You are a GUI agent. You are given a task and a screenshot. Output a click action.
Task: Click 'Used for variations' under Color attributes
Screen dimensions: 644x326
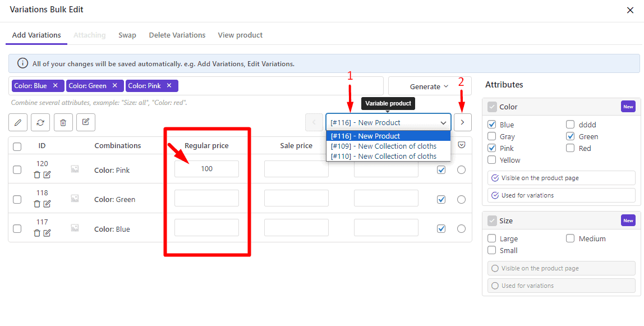[560, 195]
